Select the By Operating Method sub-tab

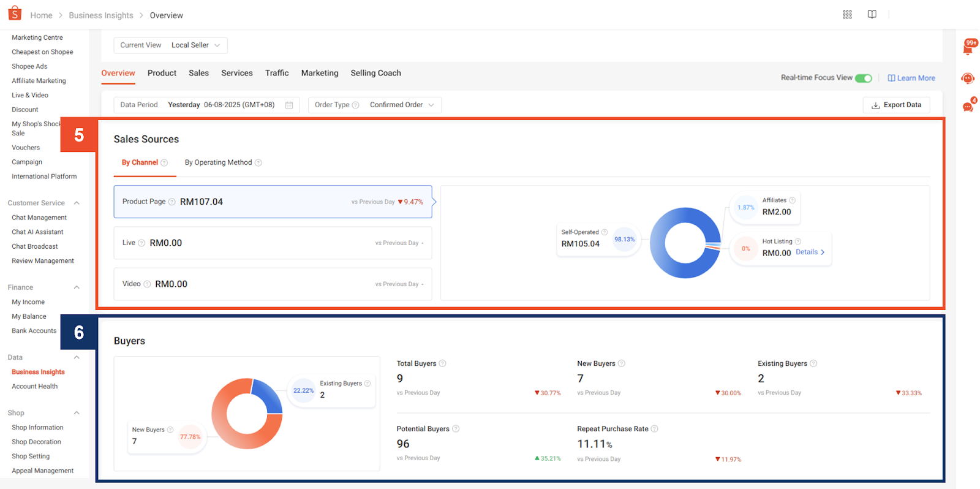pos(218,162)
